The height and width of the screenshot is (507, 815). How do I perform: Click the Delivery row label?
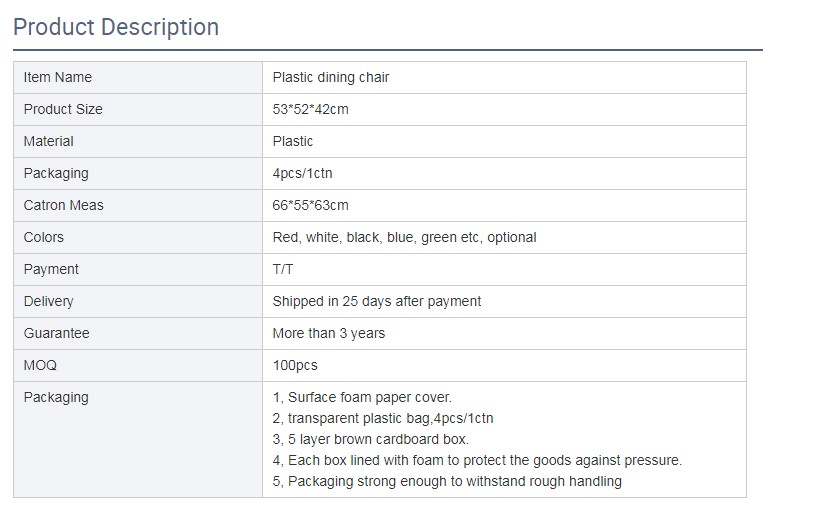coord(49,301)
